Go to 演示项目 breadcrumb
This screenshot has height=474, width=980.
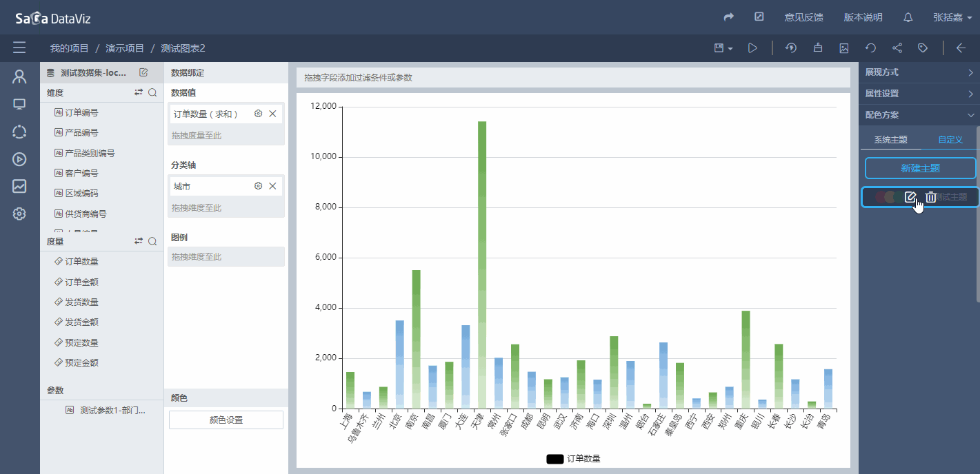[125, 48]
